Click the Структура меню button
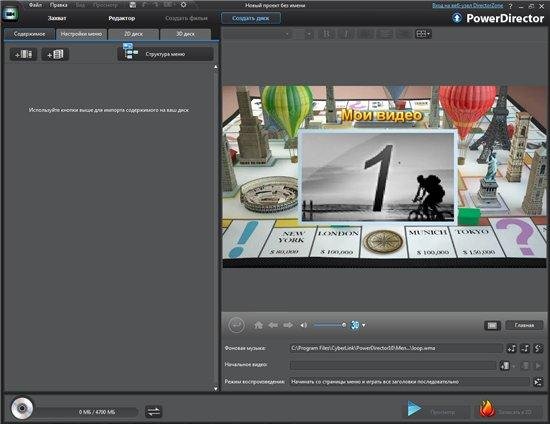 point(165,54)
